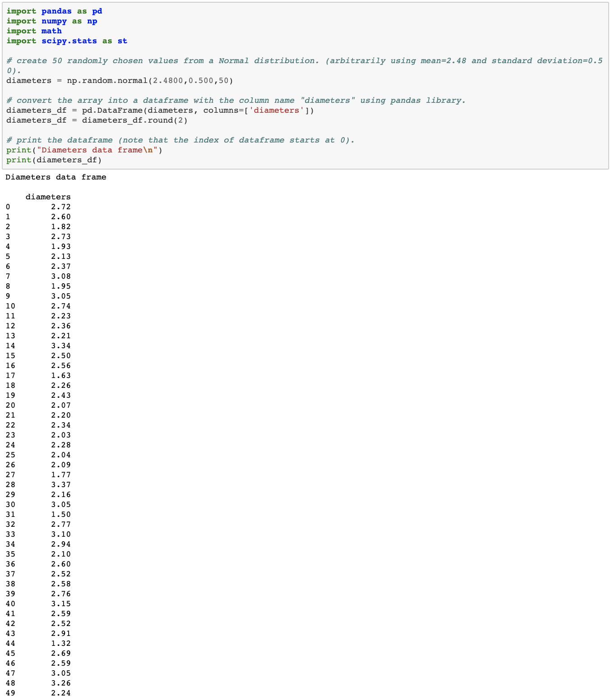Click row index 37 in the output
The width and height of the screenshot is (610, 700).
click(10, 574)
